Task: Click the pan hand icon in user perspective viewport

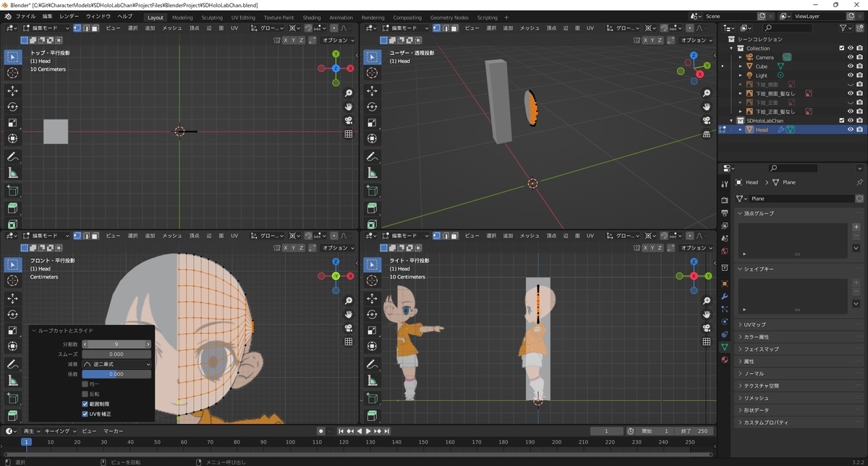Action: click(707, 107)
